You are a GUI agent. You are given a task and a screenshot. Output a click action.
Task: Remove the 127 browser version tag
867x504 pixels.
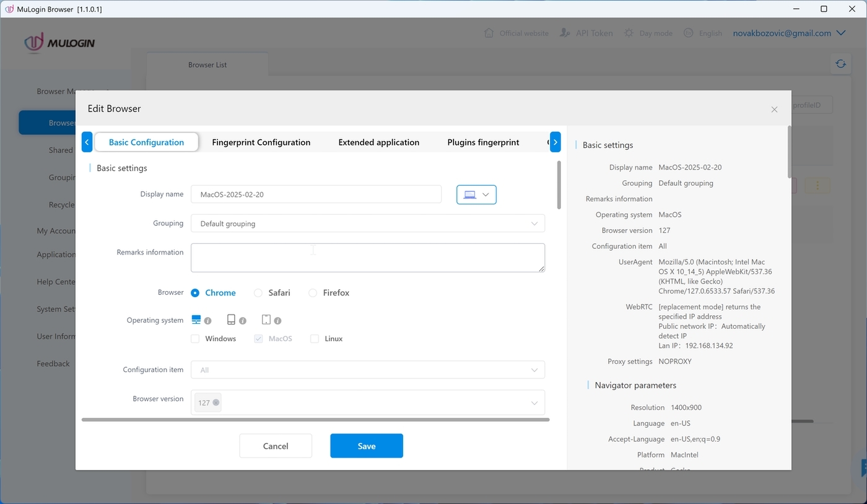tap(216, 402)
